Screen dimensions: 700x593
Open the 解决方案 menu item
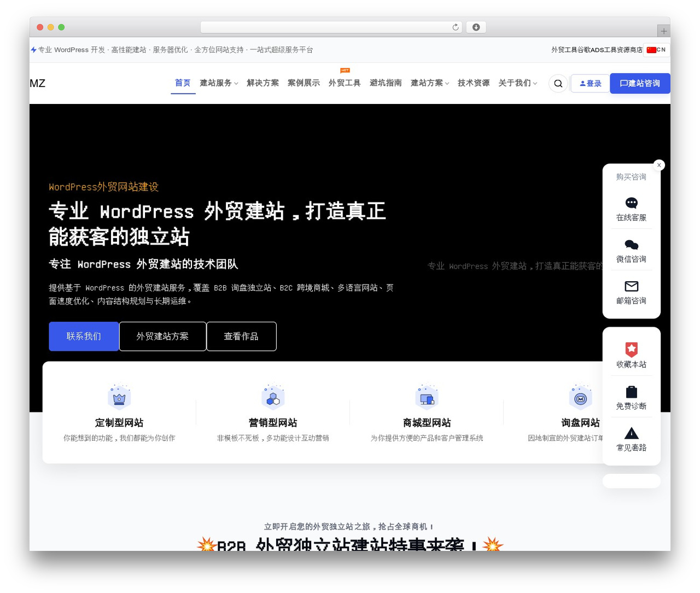point(262,83)
